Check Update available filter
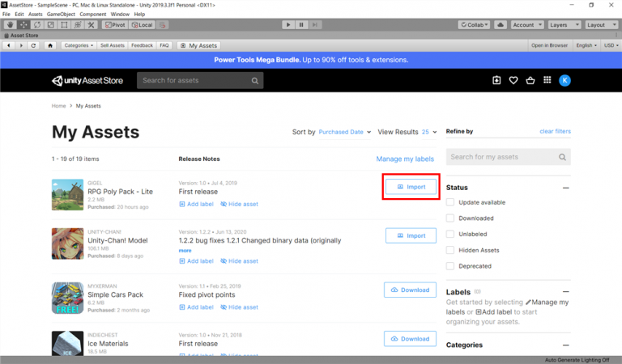The height and width of the screenshot is (364, 622). 450,202
